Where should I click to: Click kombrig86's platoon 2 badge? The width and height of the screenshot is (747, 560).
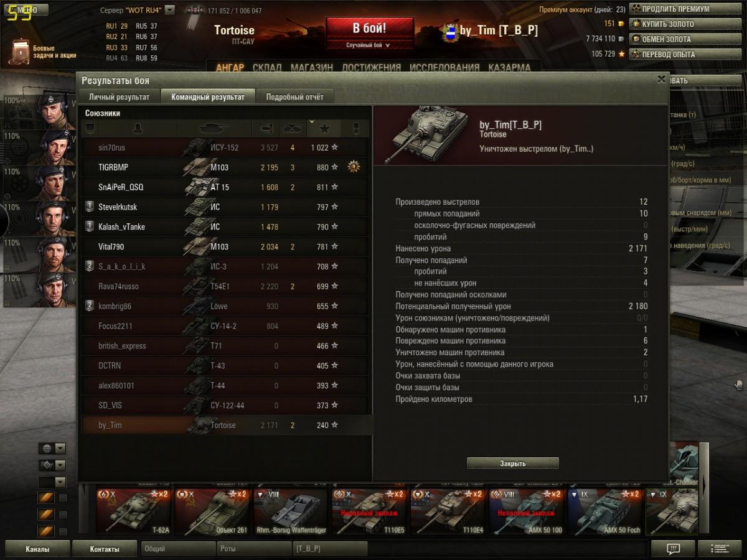click(x=89, y=306)
